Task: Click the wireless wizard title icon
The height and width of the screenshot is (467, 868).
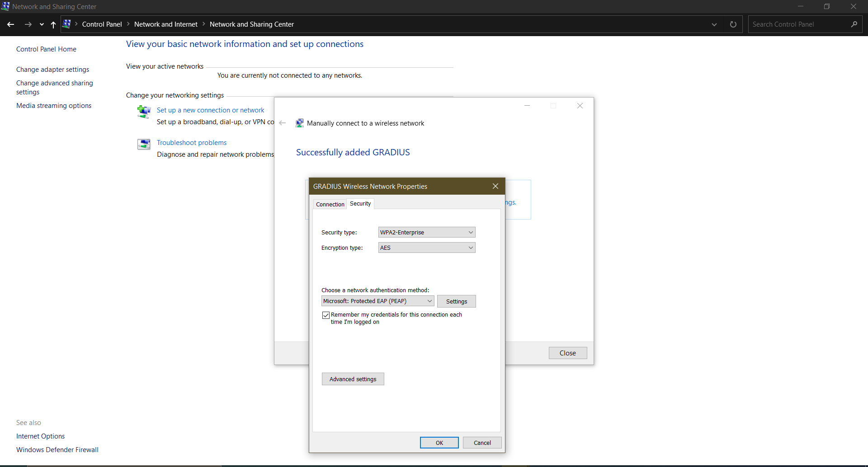Action: pyautogui.click(x=299, y=123)
